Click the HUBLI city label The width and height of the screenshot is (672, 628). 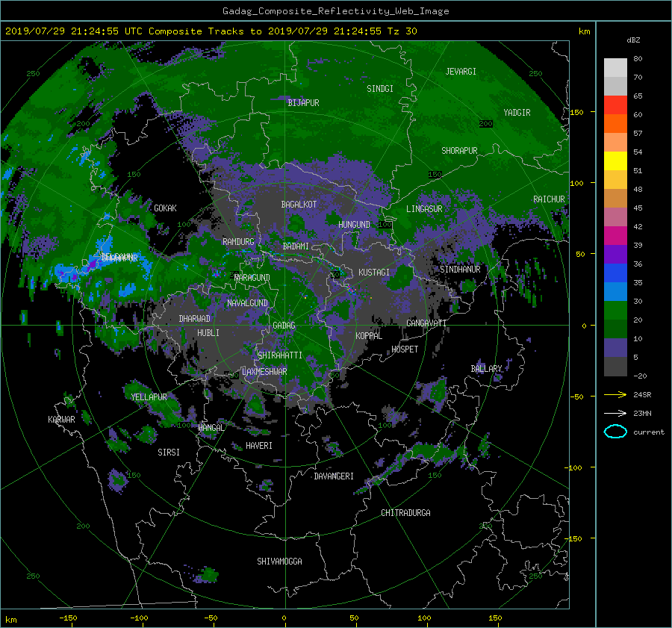[208, 333]
